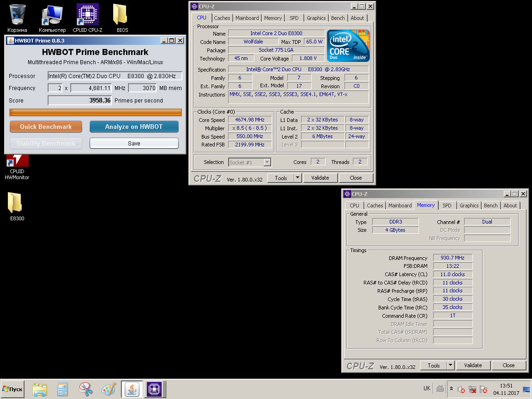The image size is (532, 399).
Task: Click FSB:DRAM value 13:22
Action: click(453, 266)
